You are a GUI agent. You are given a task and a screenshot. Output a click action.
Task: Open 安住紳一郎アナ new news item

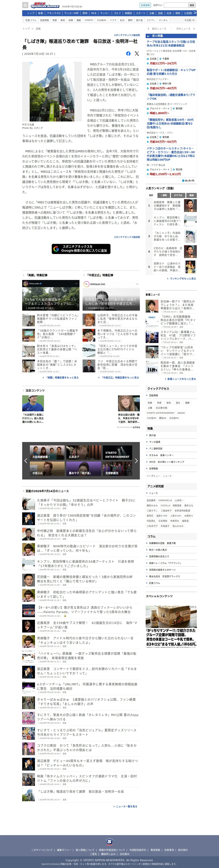[x=171, y=306]
